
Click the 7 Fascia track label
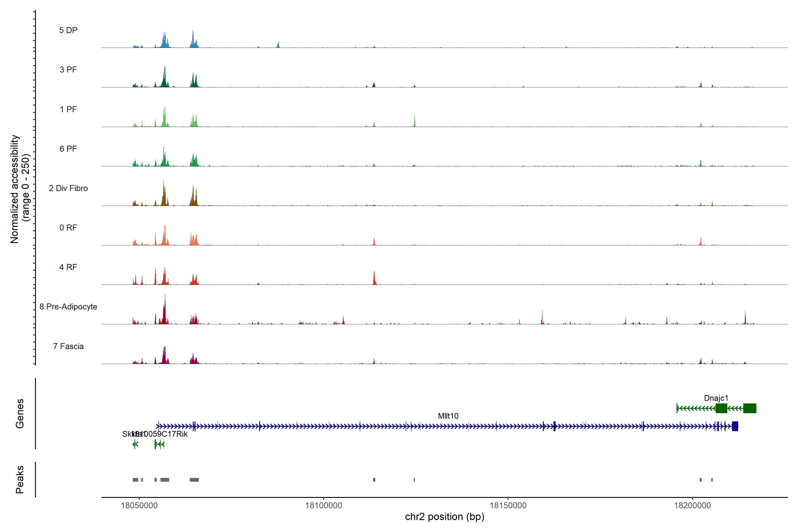(x=68, y=346)
